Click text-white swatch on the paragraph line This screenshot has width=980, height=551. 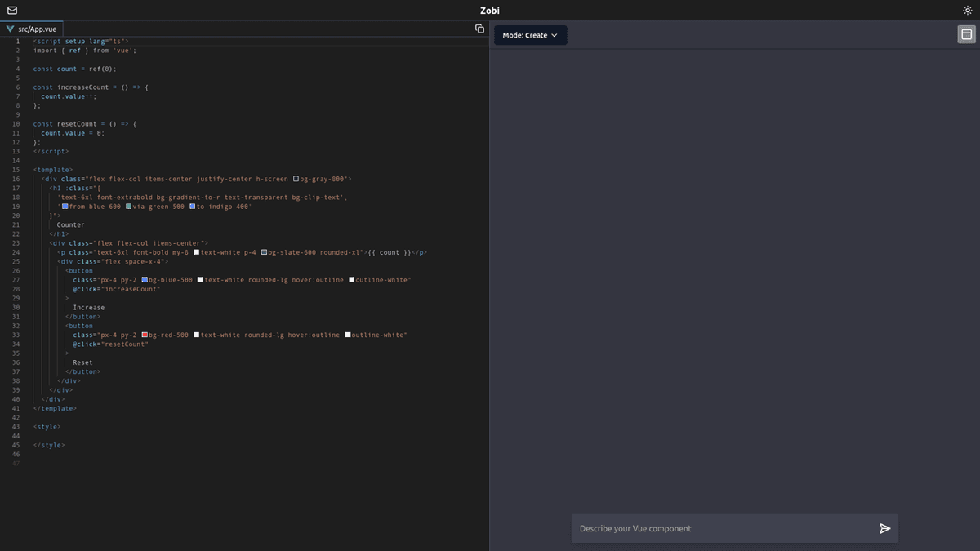pyautogui.click(x=196, y=252)
